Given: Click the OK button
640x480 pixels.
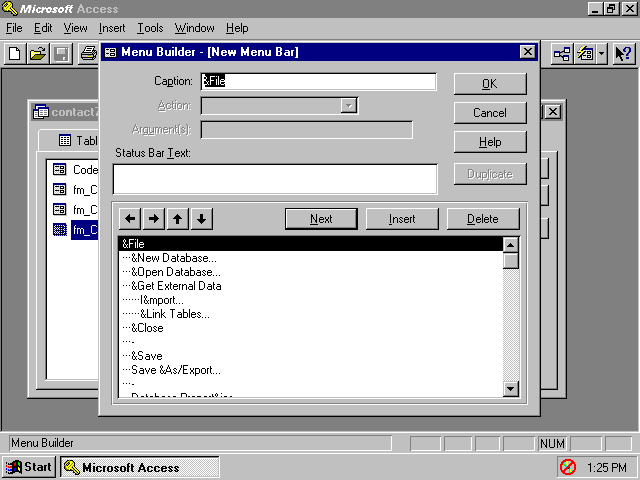Looking at the screenshot, I should [x=490, y=84].
